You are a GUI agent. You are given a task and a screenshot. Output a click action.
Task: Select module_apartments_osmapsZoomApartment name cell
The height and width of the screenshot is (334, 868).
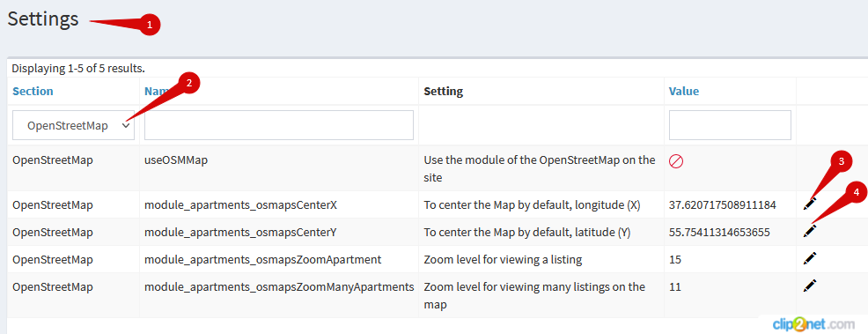click(263, 259)
